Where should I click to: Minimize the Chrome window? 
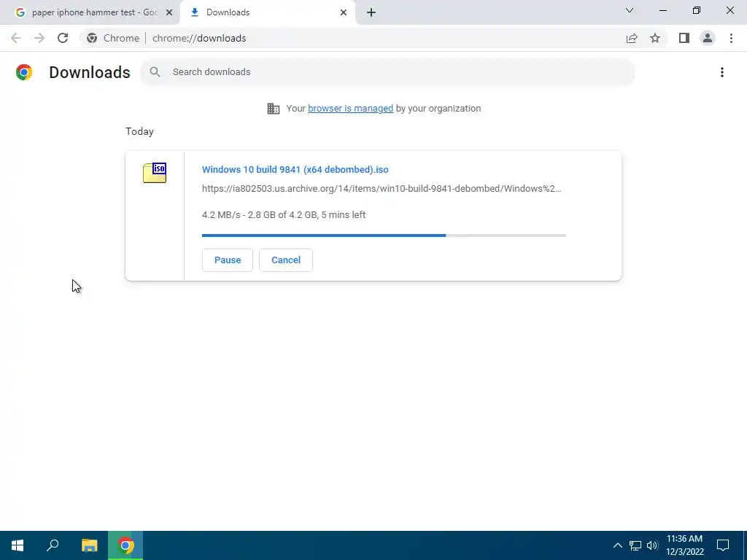coord(662,10)
